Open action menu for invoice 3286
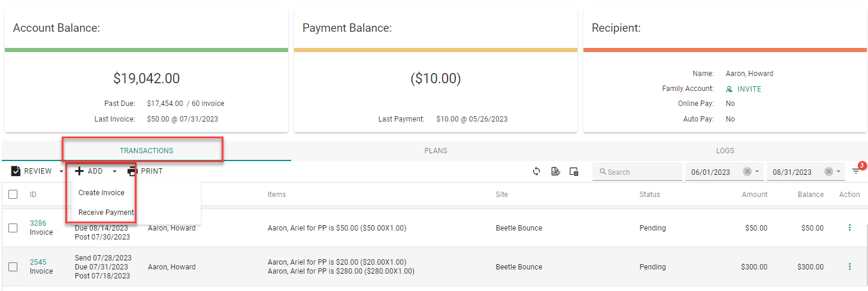The image size is (868, 291). 849,228
